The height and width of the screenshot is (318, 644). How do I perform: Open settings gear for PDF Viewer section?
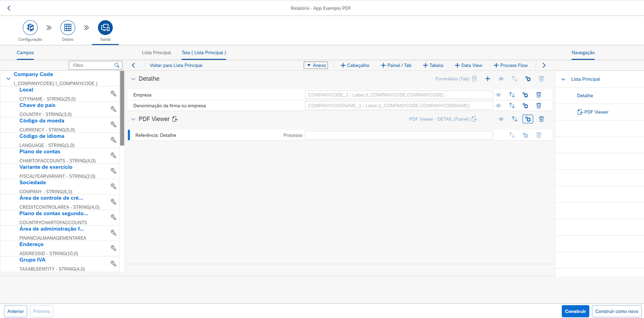coord(528,119)
